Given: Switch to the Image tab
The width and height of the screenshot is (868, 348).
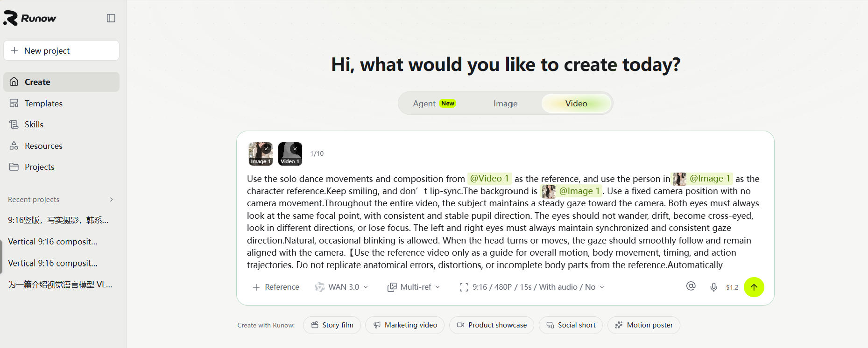Looking at the screenshot, I should [x=506, y=104].
